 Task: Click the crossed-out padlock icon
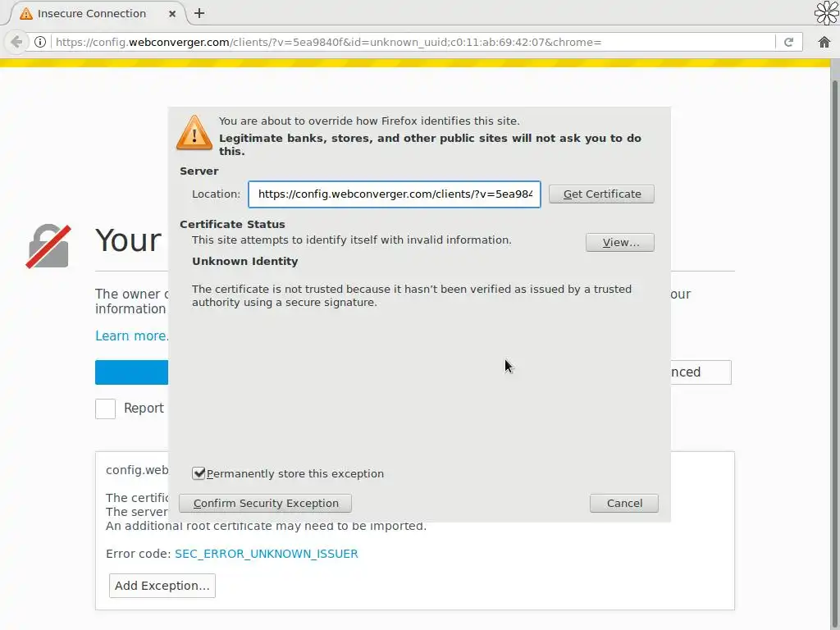click(x=48, y=246)
